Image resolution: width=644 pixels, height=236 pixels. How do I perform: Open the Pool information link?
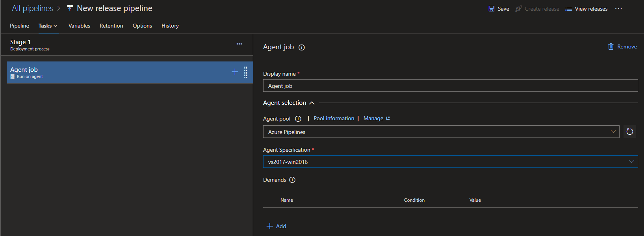coord(334,119)
